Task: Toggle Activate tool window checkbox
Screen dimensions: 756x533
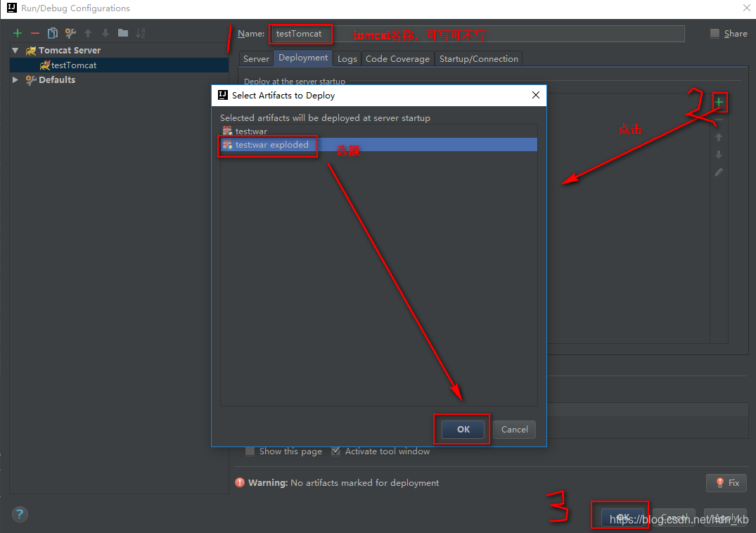Action: pos(336,451)
